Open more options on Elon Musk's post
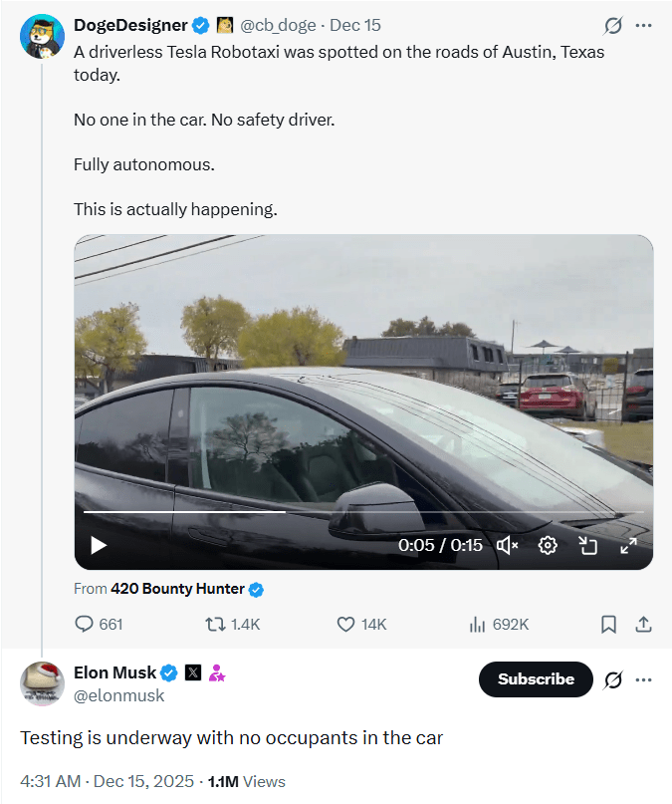This screenshot has width=672, height=804. 644,679
